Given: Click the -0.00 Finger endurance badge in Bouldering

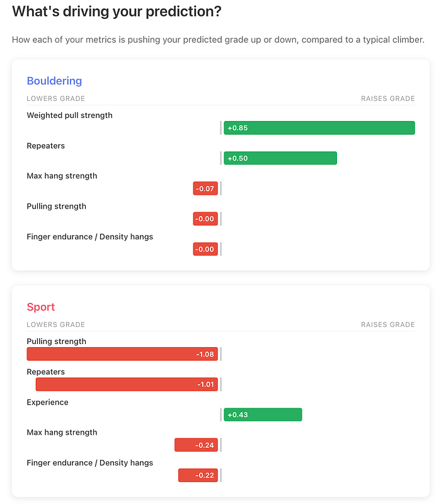Looking at the screenshot, I should point(205,249).
